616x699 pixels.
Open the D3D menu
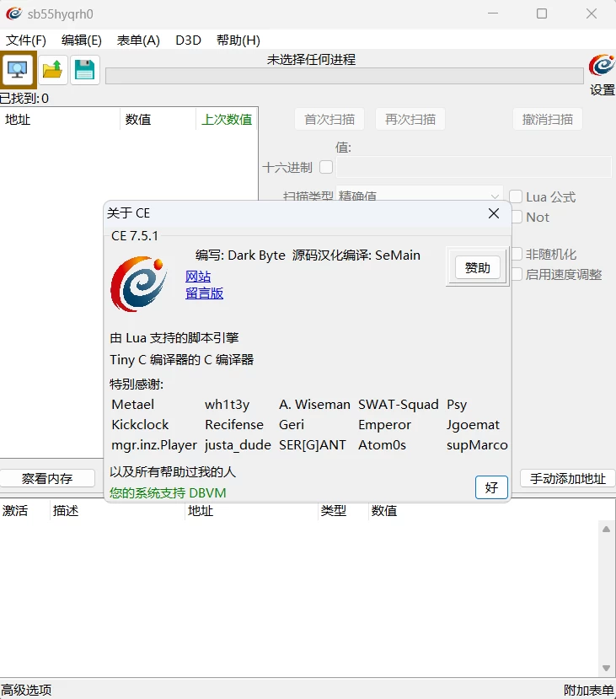pos(188,40)
